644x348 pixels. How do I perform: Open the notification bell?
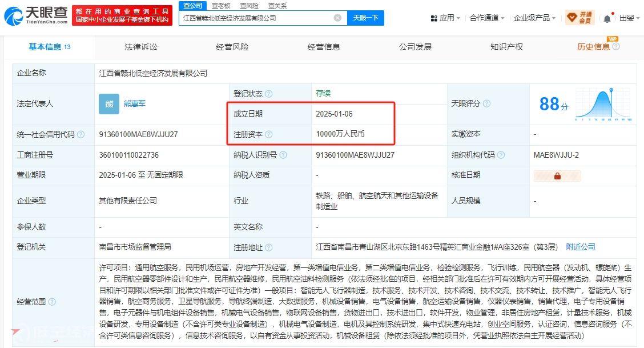(607, 18)
